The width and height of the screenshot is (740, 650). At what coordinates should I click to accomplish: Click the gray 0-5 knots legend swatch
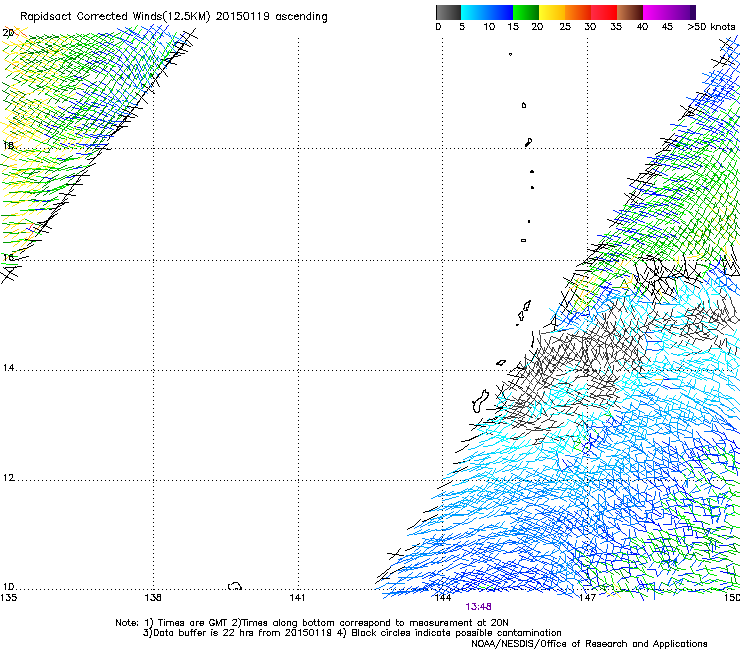448,12
